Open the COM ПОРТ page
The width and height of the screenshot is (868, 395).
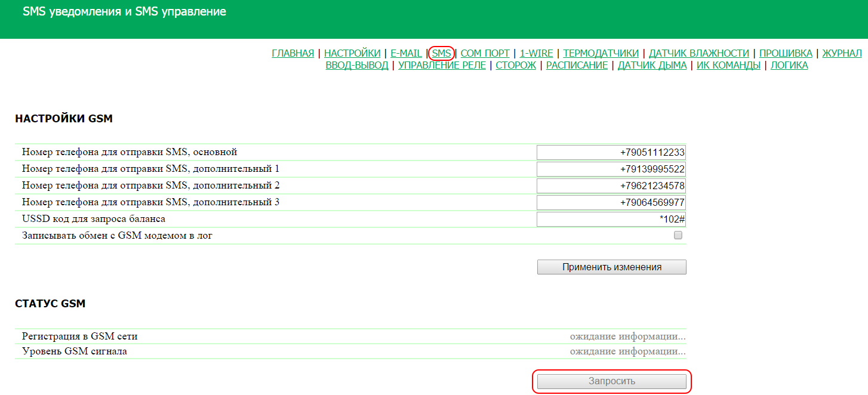tap(485, 54)
